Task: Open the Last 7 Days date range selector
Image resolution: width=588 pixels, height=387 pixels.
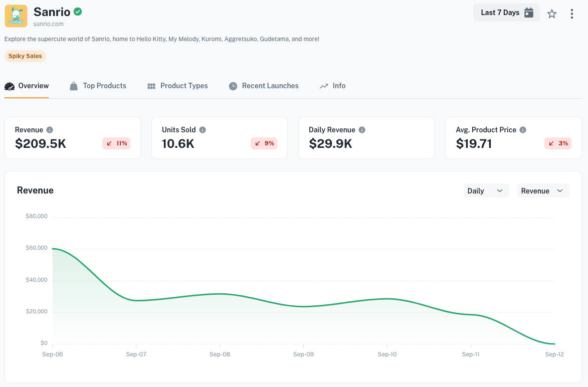Action: [506, 12]
